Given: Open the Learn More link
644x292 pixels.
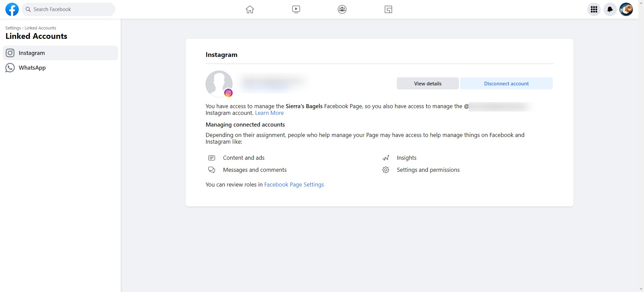Looking at the screenshot, I should click(x=269, y=113).
